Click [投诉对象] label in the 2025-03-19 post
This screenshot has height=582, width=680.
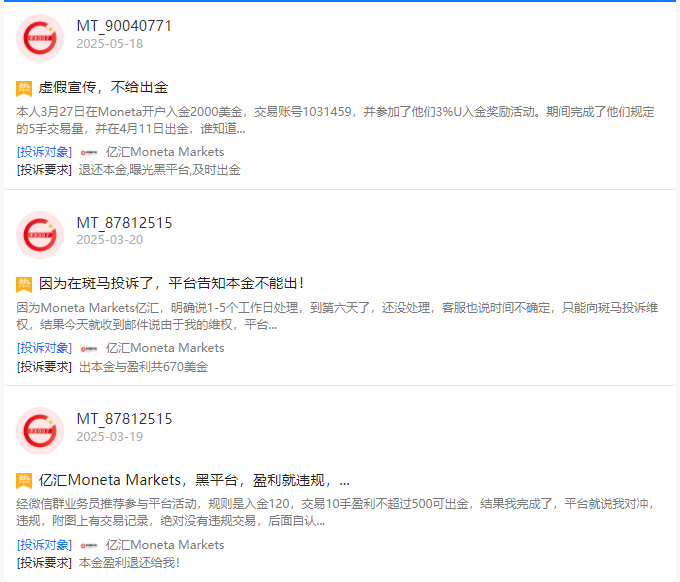click(44, 545)
